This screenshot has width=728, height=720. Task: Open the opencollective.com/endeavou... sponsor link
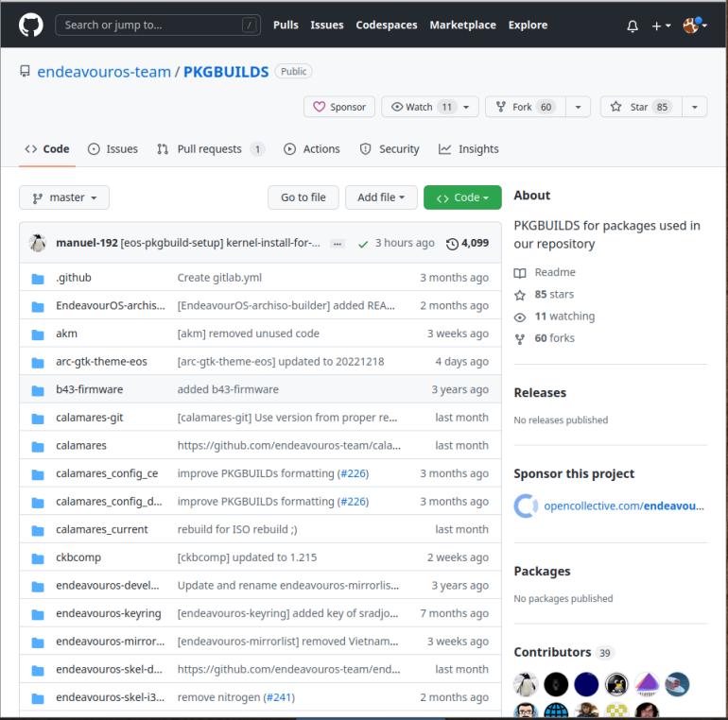(x=624, y=506)
